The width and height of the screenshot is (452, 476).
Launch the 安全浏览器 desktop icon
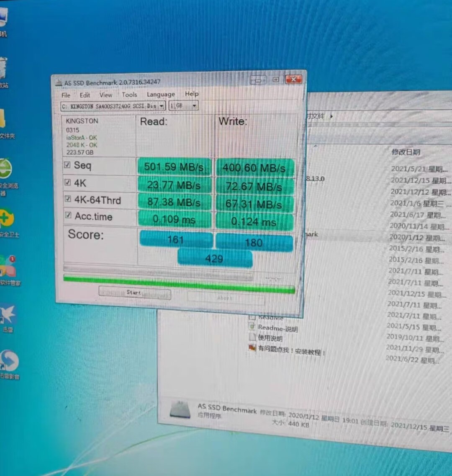click(x=5, y=168)
